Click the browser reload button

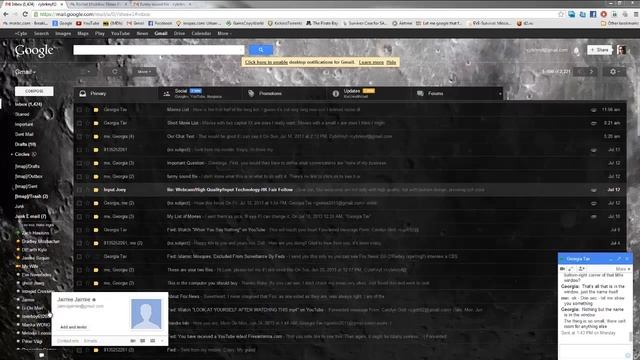pyautogui.click(x=25, y=14)
